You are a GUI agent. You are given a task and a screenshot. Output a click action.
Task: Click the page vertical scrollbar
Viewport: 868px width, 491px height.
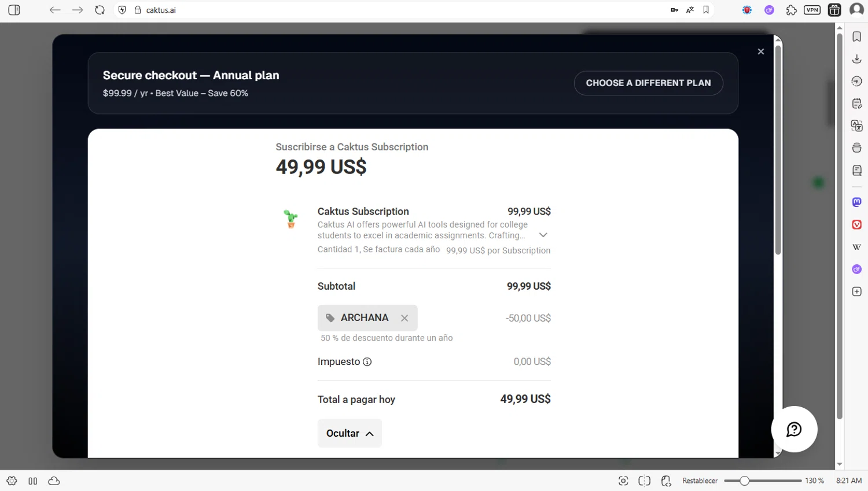(840, 226)
